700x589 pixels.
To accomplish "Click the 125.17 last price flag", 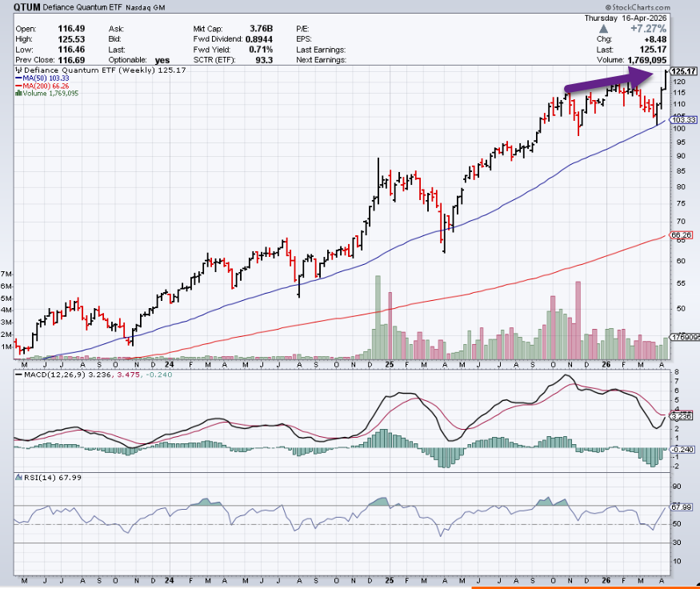I will [x=685, y=71].
